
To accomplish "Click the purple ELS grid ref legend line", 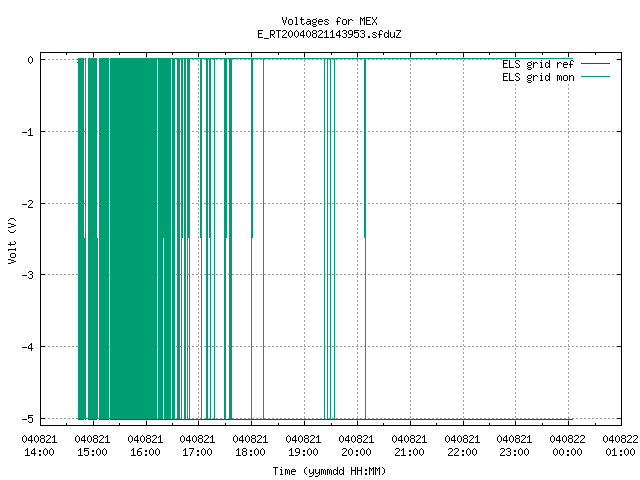I will pyautogui.click(x=595, y=64).
